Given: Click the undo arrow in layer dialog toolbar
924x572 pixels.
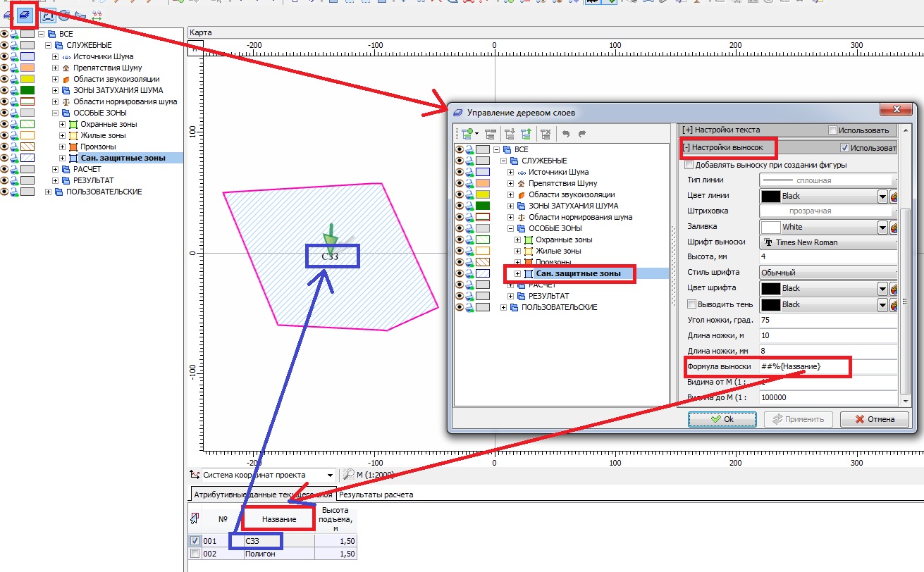Looking at the screenshot, I should click(565, 133).
